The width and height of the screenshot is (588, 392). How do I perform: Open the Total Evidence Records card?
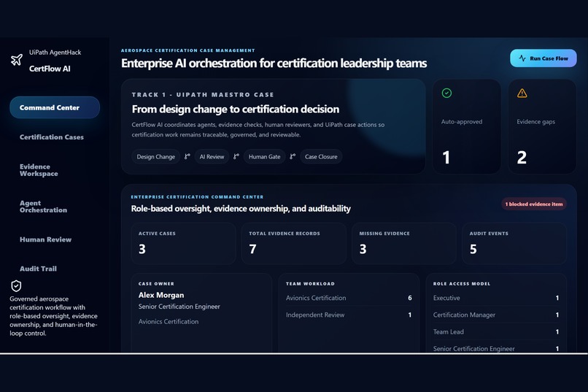pos(293,244)
